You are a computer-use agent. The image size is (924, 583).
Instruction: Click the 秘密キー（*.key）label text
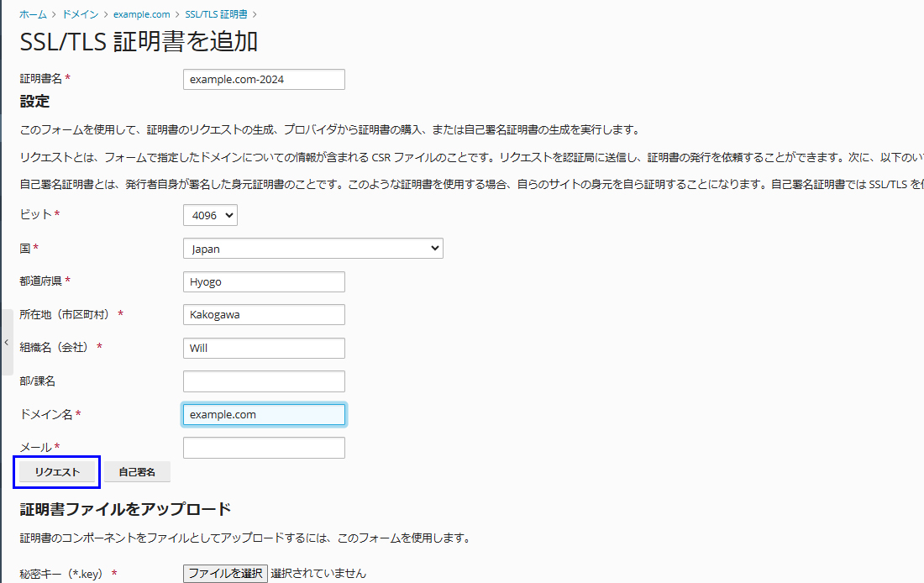(61, 575)
